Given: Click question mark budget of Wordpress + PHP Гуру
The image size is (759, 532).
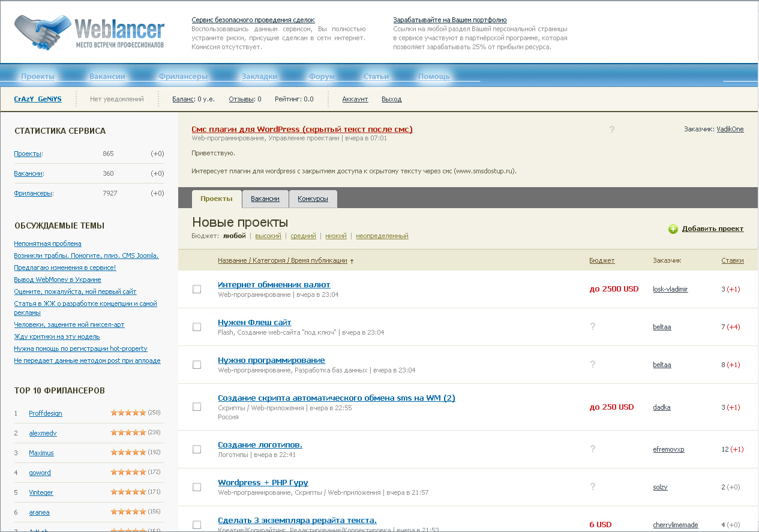Looking at the screenshot, I should pyautogui.click(x=592, y=486).
